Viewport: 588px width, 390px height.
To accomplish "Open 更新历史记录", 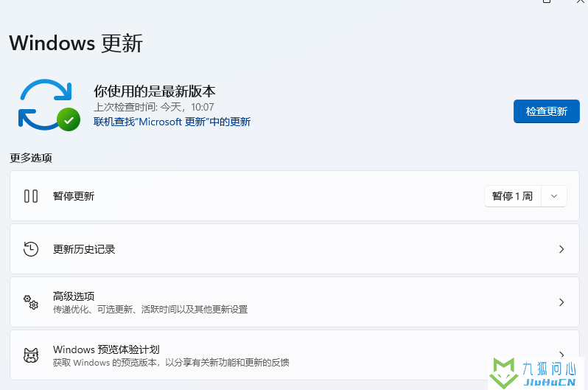I will (x=295, y=249).
